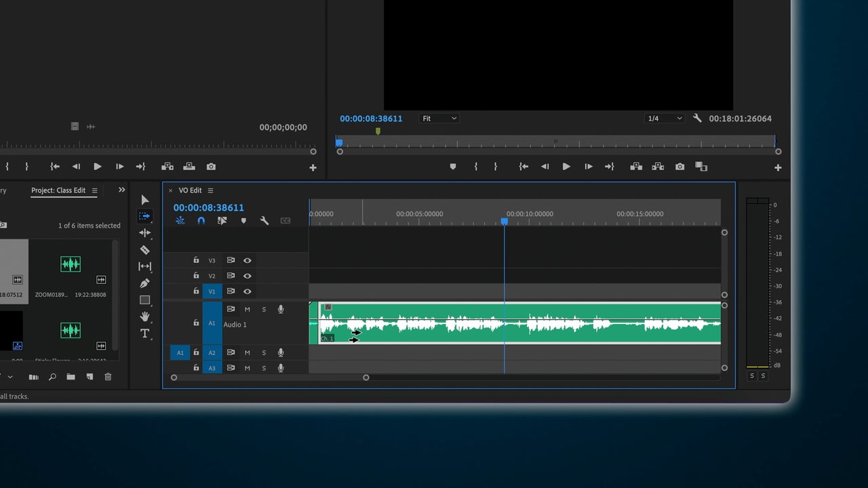
Task: Select the Type tool
Action: pyautogui.click(x=144, y=333)
